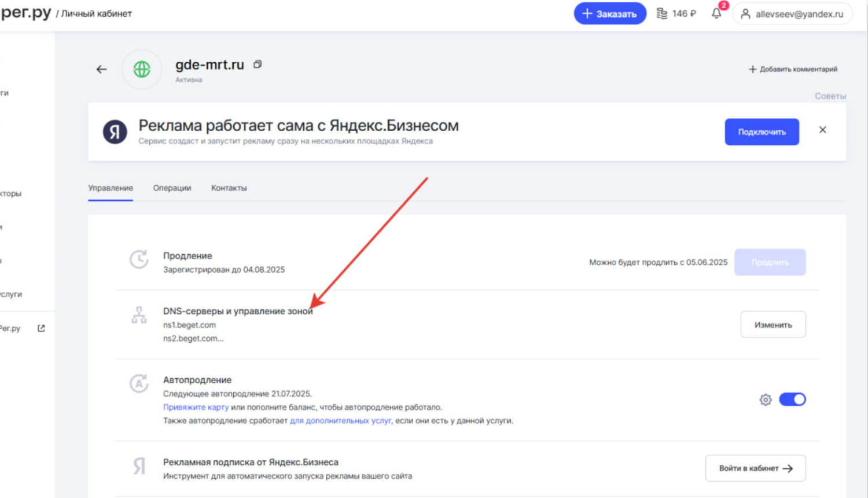Image resolution: width=868 pixels, height=498 pixels.
Task: Open the allevseev@yandex.ru account menu
Action: coord(792,14)
